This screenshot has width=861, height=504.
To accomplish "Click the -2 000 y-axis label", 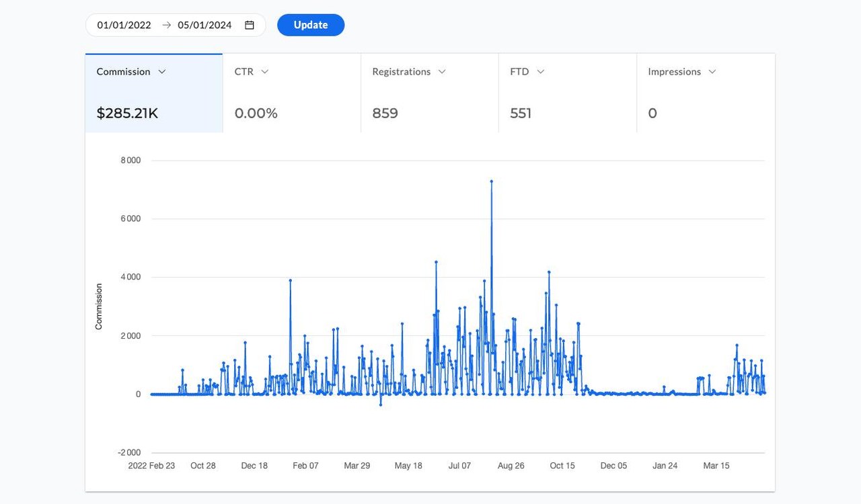I will point(128,452).
